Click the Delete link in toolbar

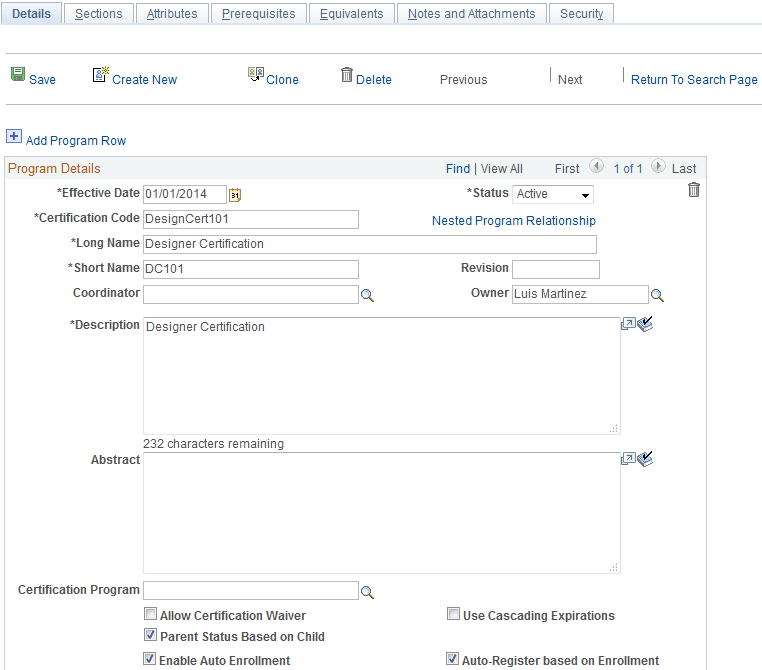pyautogui.click(x=374, y=80)
